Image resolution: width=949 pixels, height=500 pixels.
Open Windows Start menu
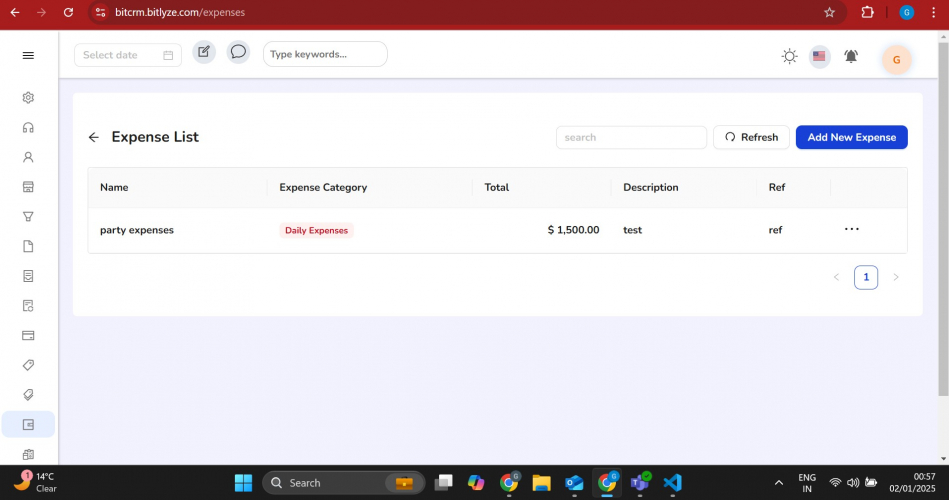(x=243, y=482)
